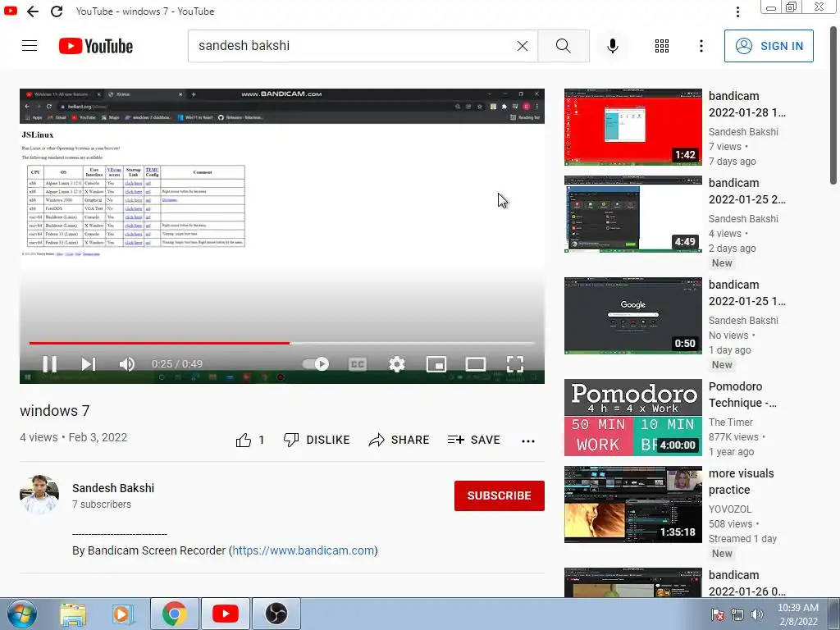Go back with browser back arrow
This screenshot has width=840, height=630.
[33, 11]
